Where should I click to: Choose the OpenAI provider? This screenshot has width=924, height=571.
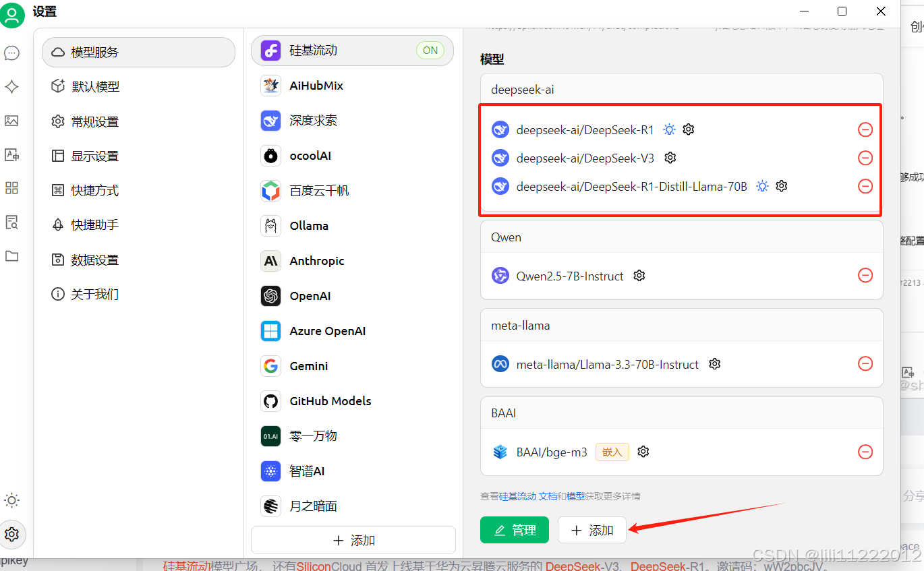pyautogui.click(x=353, y=296)
